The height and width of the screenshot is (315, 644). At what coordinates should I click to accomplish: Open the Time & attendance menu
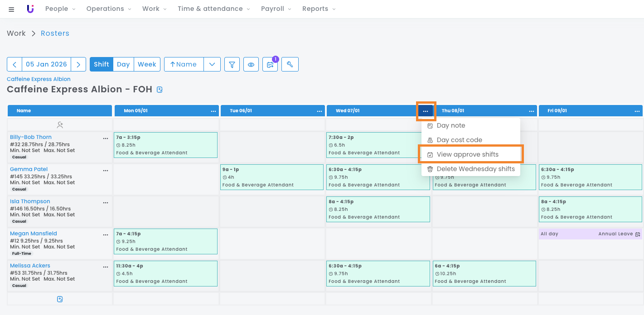point(213,9)
